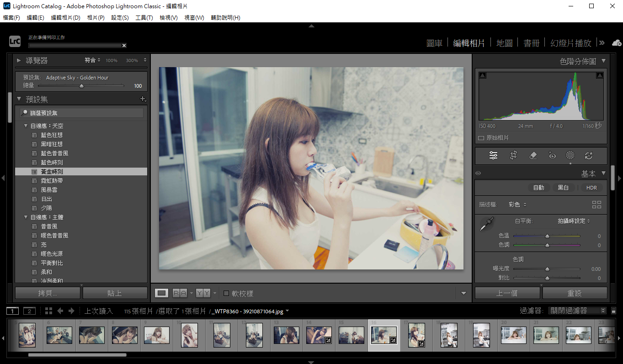
Task: Apply 自動 auto tone button
Action: 538,188
